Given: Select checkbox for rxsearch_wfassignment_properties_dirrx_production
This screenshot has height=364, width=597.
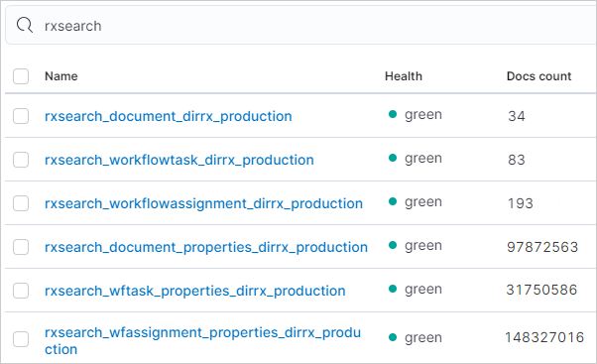Looking at the screenshot, I should [21, 339].
